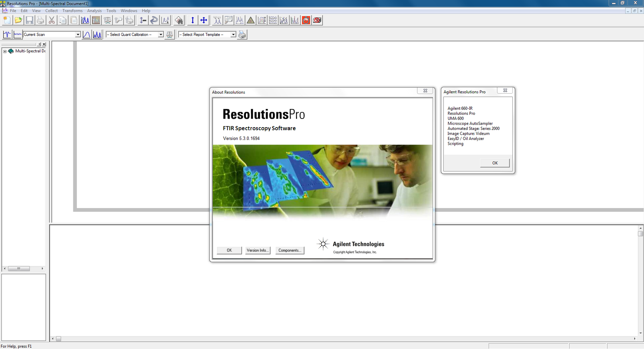Click the blue vertical double-arrow icon
Image resolution: width=644 pixels, height=349 pixels.
[x=192, y=20]
